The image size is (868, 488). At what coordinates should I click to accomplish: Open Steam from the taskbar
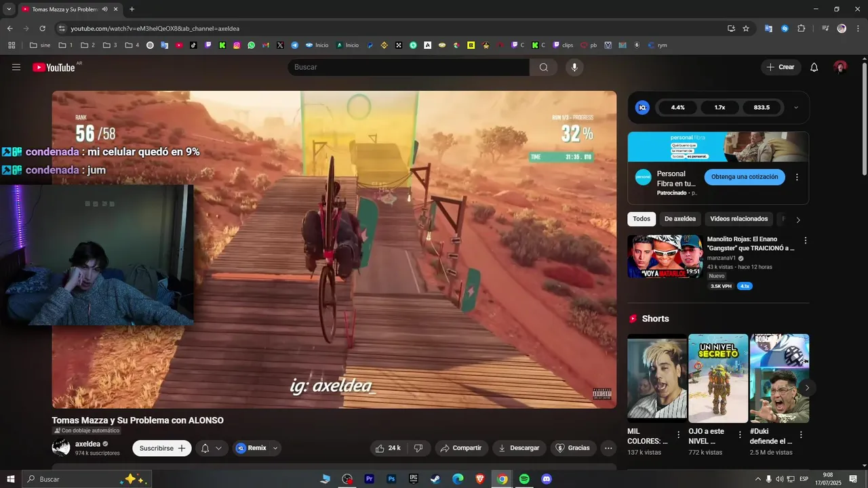(435, 479)
